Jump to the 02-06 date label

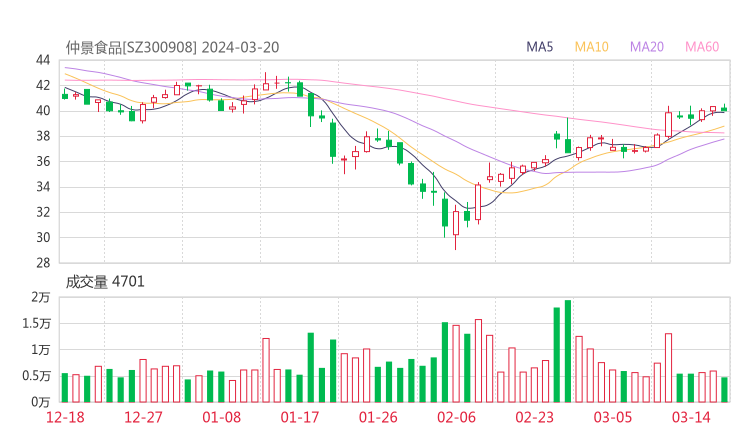click(x=456, y=417)
